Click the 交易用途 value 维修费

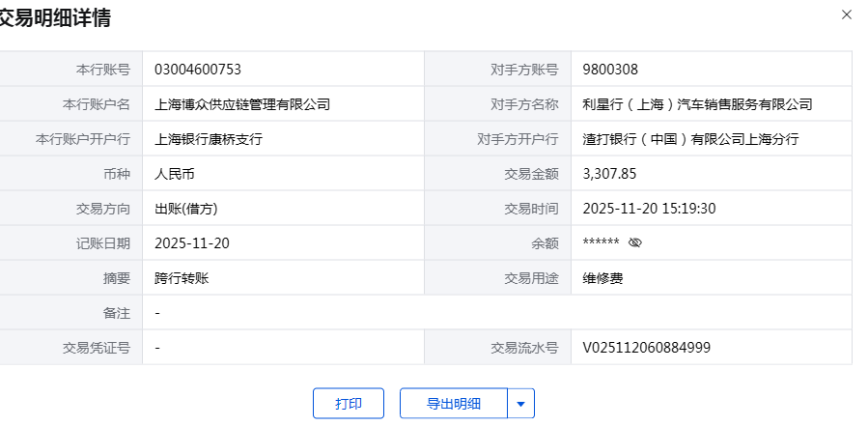pyautogui.click(x=603, y=277)
